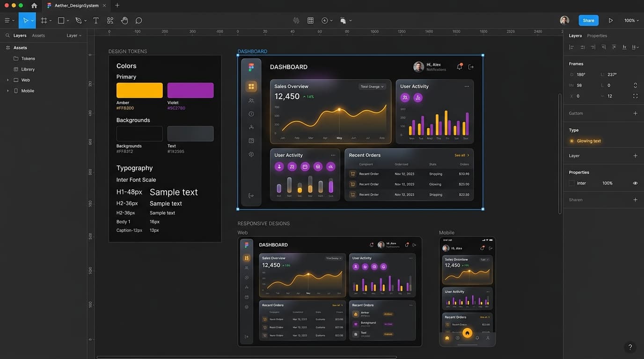This screenshot has height=359, width=644.
Task: Click the user avatar in top toolbar
Action: (x=564, y=20)
